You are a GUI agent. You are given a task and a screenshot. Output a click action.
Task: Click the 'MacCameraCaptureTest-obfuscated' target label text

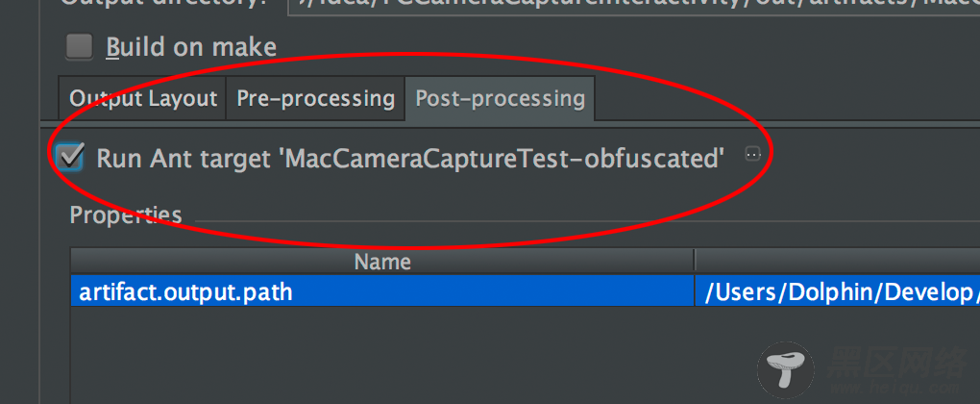502,159
